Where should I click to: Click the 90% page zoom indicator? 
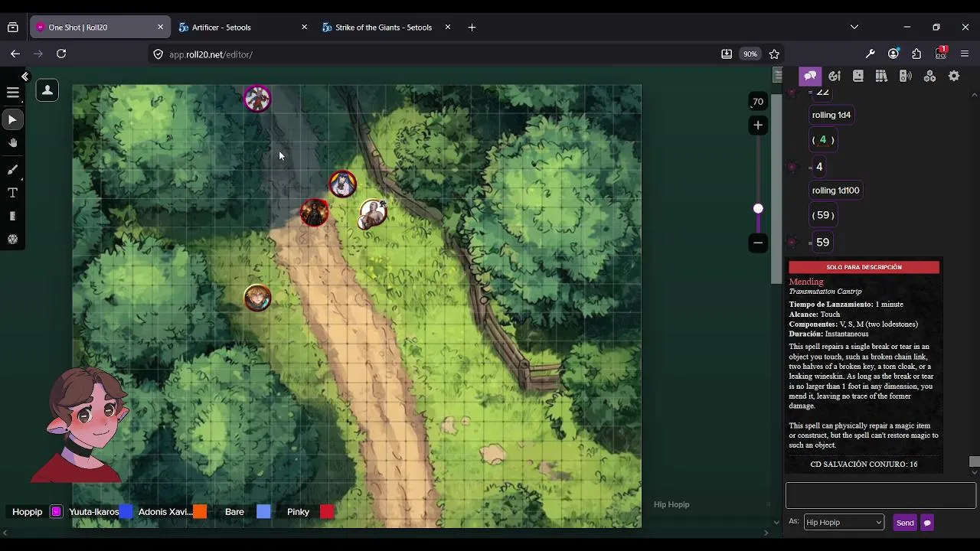750,54
